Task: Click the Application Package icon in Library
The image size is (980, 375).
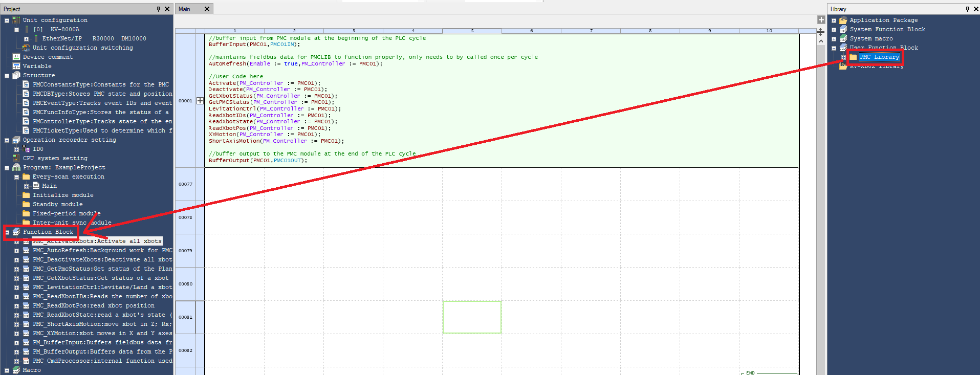Action: click(843, 20)
